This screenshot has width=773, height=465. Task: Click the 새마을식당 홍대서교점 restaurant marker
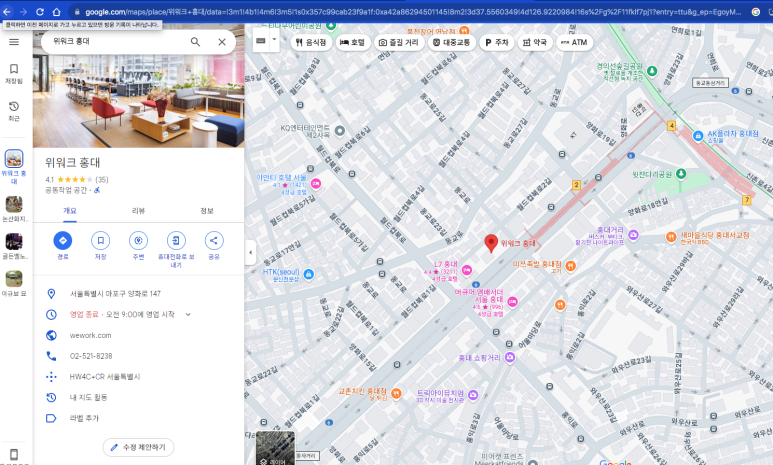point(671,237)
